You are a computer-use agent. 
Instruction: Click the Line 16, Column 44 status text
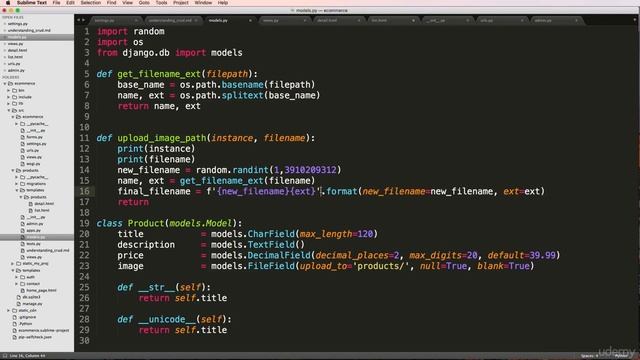[27, 356]
